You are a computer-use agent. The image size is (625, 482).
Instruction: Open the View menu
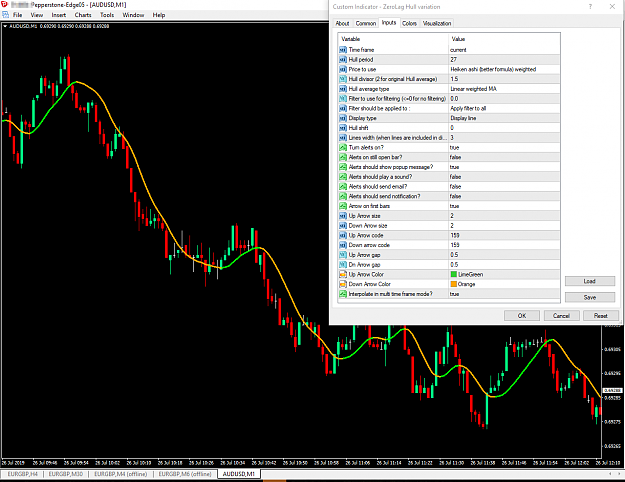point(37,15)
